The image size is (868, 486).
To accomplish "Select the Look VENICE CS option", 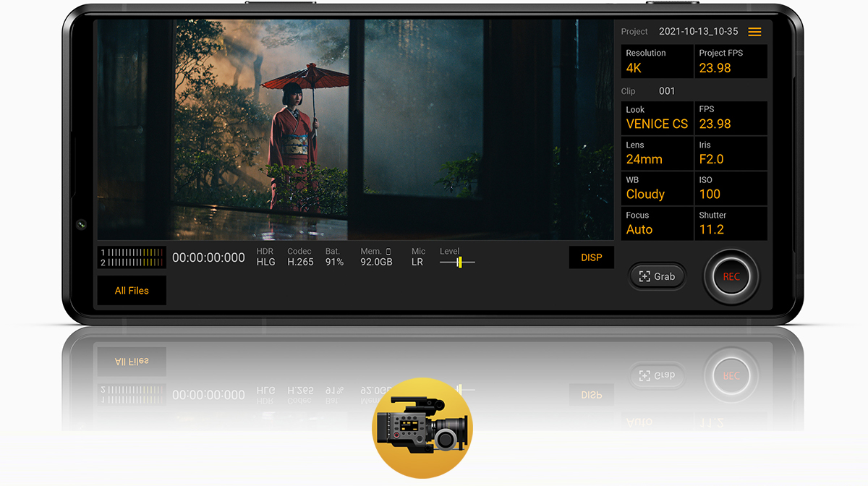I will click(x=657, y=118).
